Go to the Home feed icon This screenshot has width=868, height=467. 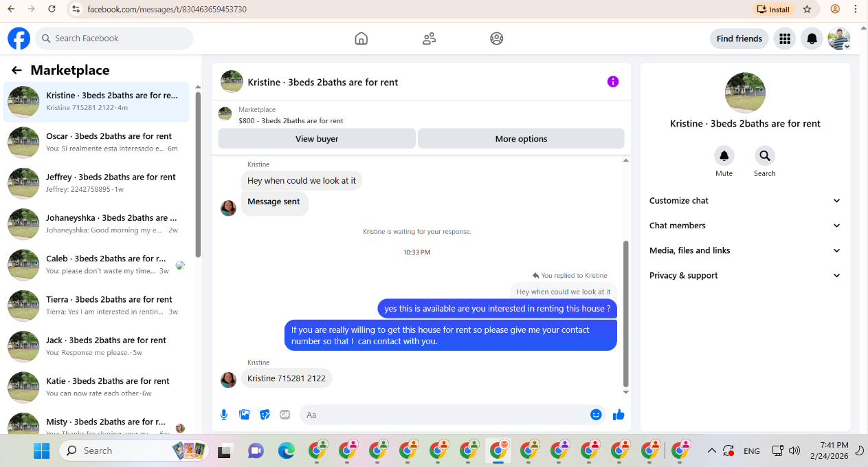click(x=361, y=39)
